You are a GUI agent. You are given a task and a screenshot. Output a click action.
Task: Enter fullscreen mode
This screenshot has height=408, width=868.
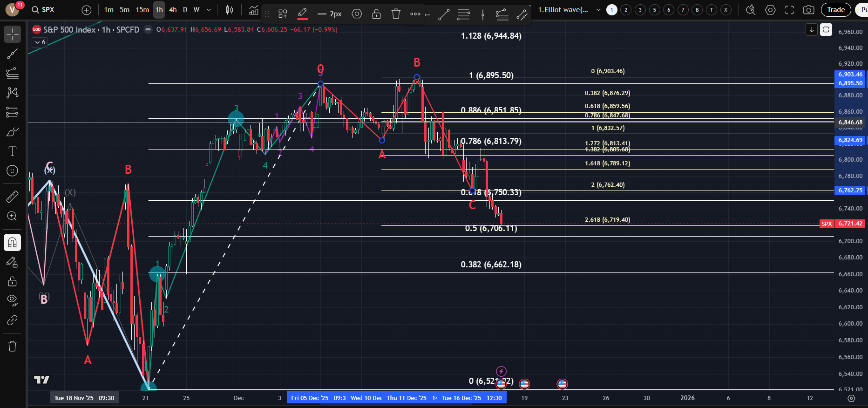click(x=789, y=10)
